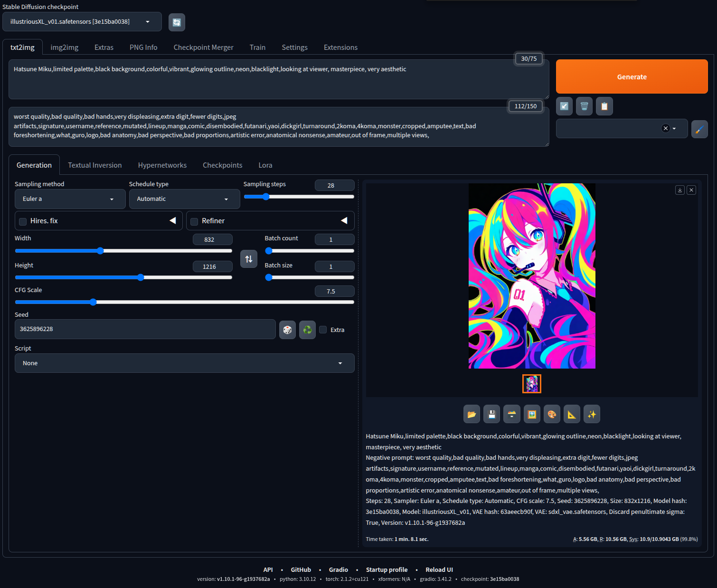717x588 pixels.
Task: Select the txt2img tab
Action: coord(23,47)
